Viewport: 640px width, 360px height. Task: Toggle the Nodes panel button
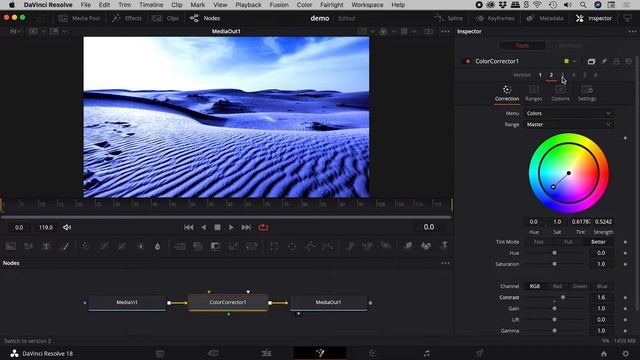pos(205,18)
